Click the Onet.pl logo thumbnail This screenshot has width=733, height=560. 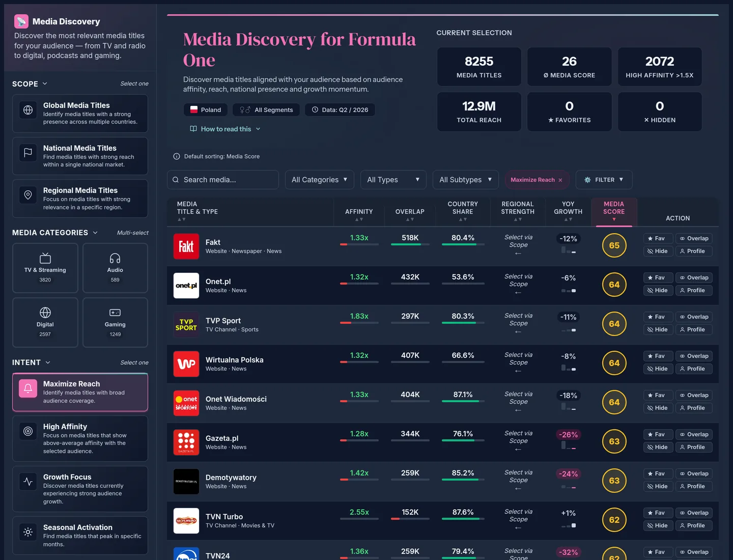(x=186, y=286)
